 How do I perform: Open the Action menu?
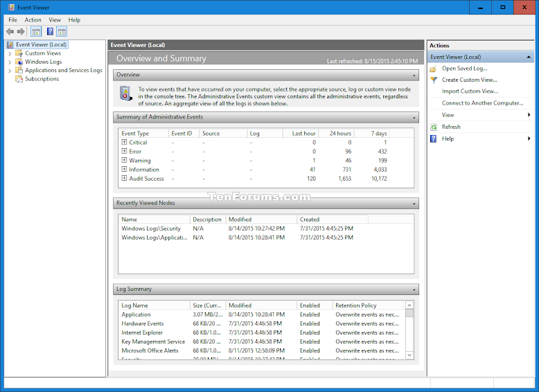coord(33,20)
